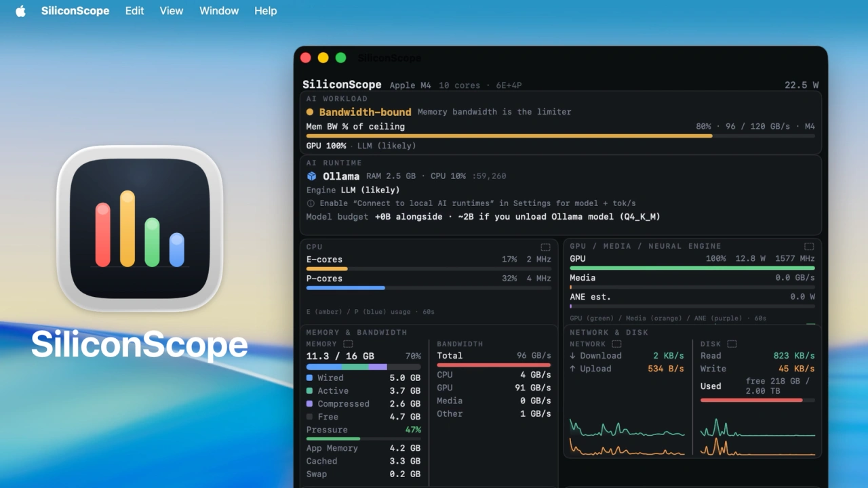Click the info icon before the Enable hint
Viewport: 868px width, 488px height.
tap(311, 203)
